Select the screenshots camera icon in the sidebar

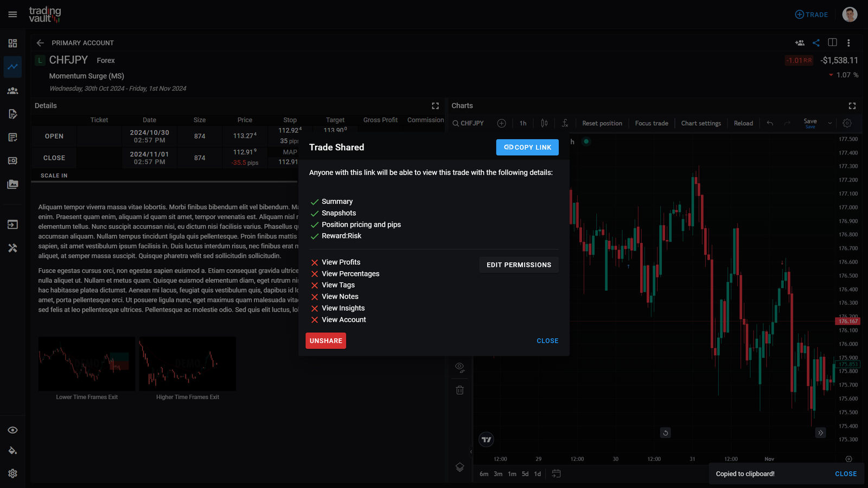(12, 160)
